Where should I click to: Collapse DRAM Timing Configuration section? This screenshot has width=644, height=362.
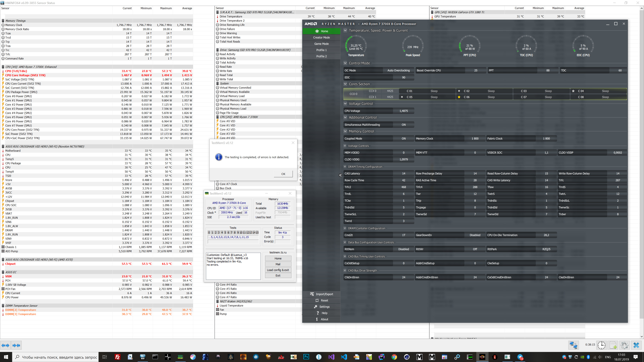[x=345, y=167]
